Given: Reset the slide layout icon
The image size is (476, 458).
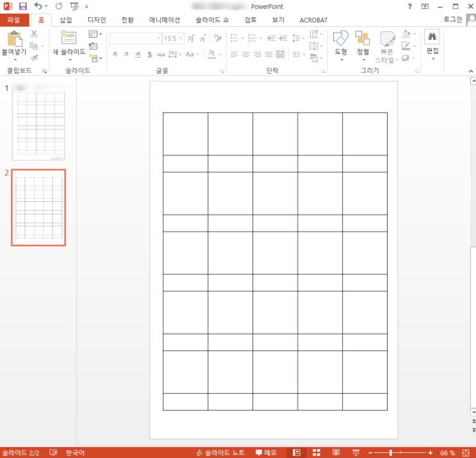Looking at the screenshot, I should [x=94, y=46].
